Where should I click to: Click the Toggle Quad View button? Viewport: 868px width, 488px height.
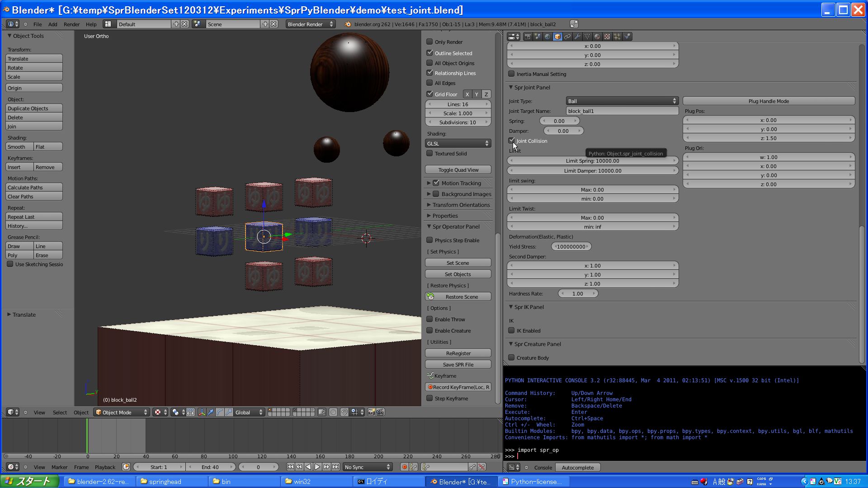[x=458, y=169]
